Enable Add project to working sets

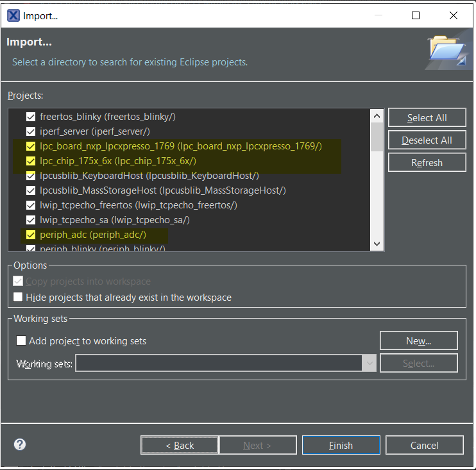click(21, 340)
